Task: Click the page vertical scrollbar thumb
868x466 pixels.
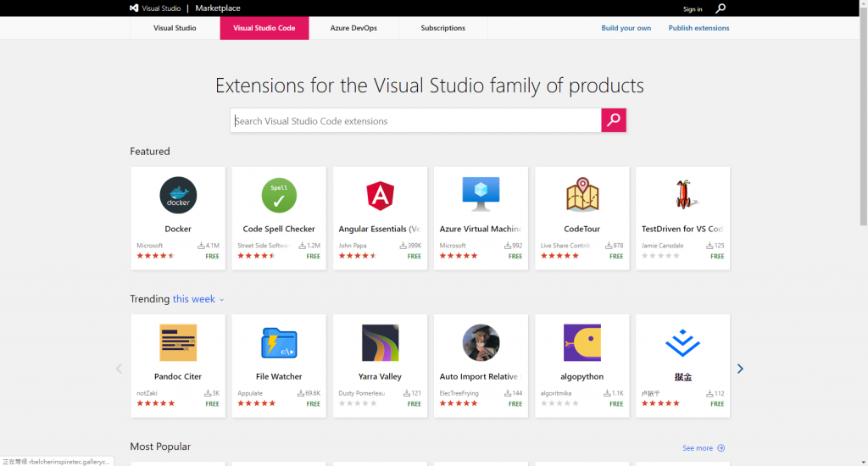Action: pyautogui.click(x=864, y=119)
